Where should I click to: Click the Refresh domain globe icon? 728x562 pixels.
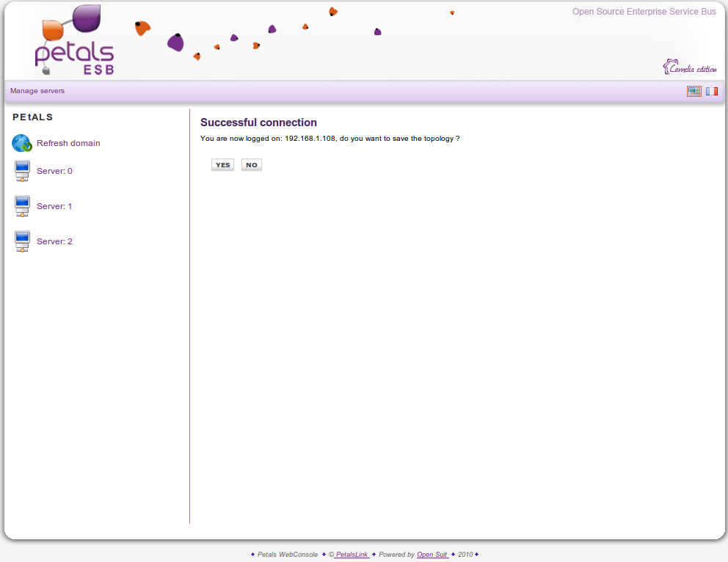coord(22,143)
